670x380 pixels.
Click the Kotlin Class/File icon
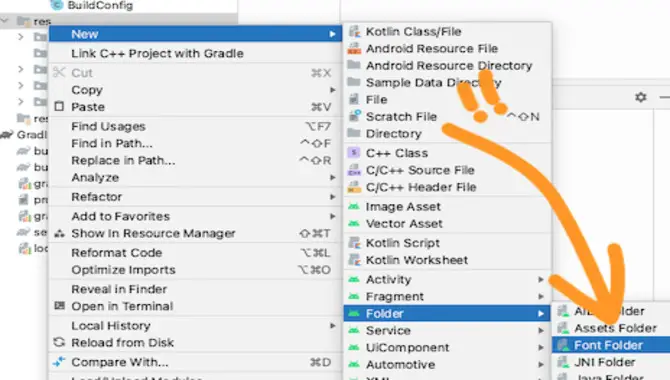(x=354, y=31)
